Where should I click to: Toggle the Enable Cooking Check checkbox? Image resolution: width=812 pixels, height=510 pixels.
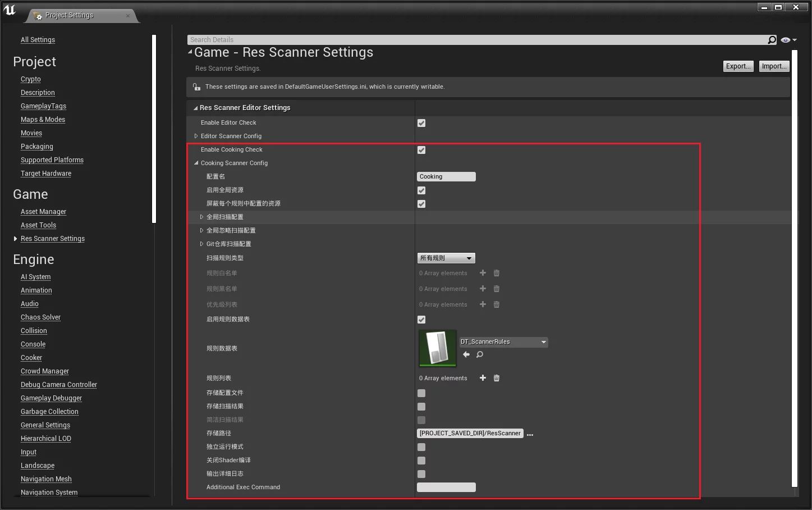(x=421, y=150)
